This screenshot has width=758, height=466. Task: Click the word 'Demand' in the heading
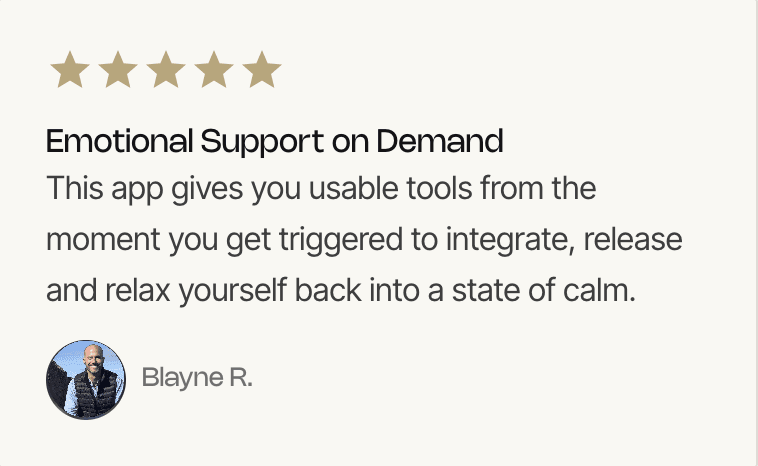(x=440, y=141)
